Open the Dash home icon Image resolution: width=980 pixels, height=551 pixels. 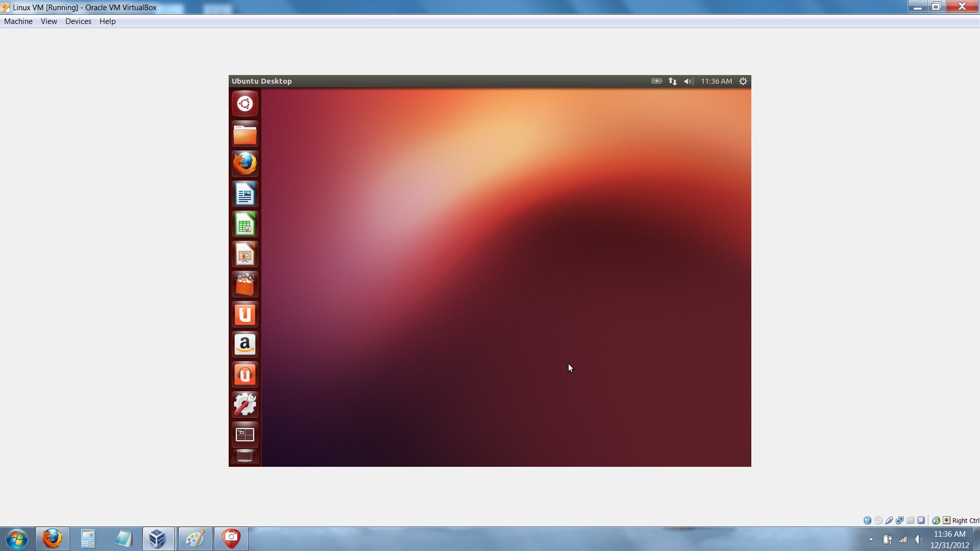click(x=245, y=103)
